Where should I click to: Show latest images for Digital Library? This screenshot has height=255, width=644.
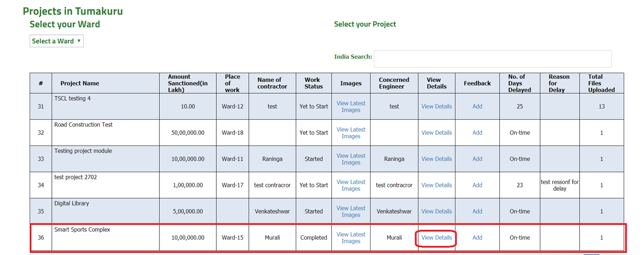pos(351,211)
